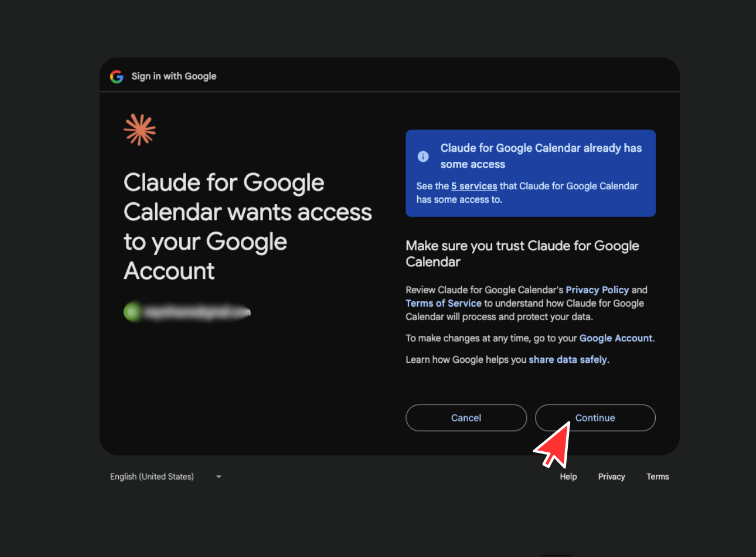
Task: Click the Cancel button
Action: tap(466, 418)
